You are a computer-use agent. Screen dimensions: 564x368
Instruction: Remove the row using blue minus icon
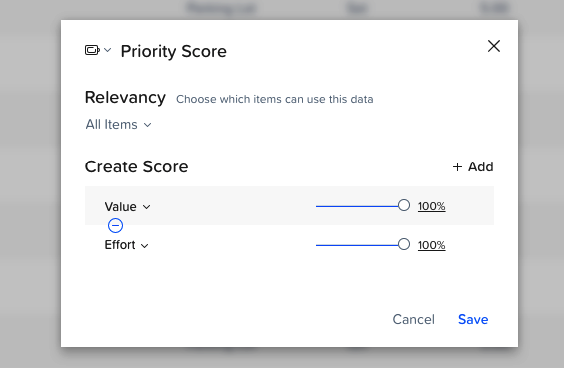pyautogui.click(x=115, y=226)
